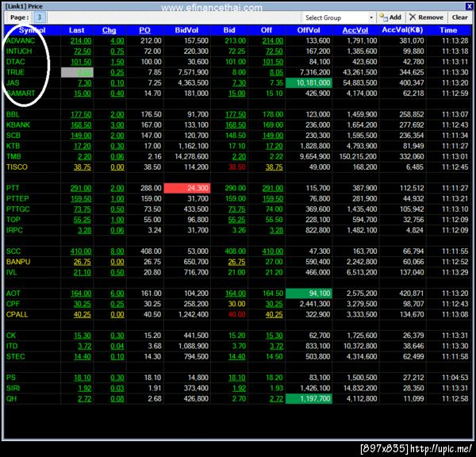Click AOT change value 6.00
This screenshot has width=476, height=457.
(117, 294)
